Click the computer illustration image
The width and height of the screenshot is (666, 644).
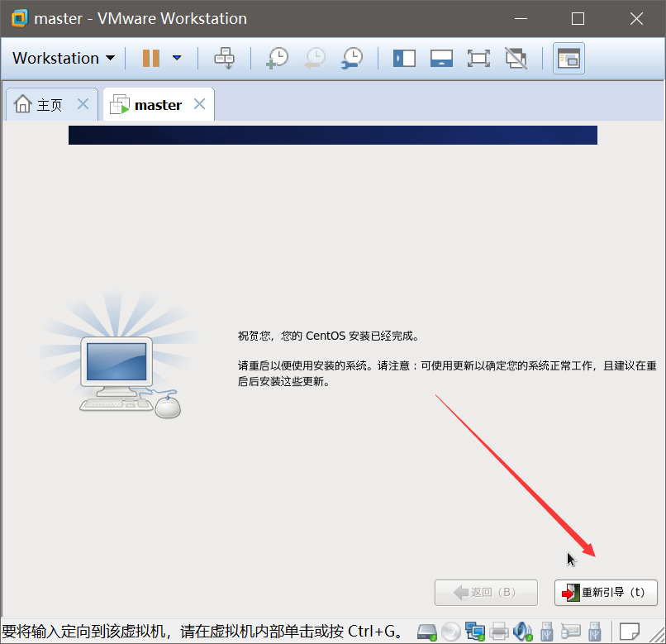coord(119,355)
